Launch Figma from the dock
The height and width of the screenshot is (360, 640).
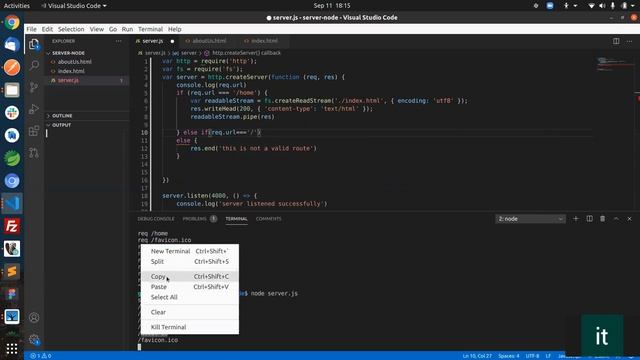(x=12, y=294)
